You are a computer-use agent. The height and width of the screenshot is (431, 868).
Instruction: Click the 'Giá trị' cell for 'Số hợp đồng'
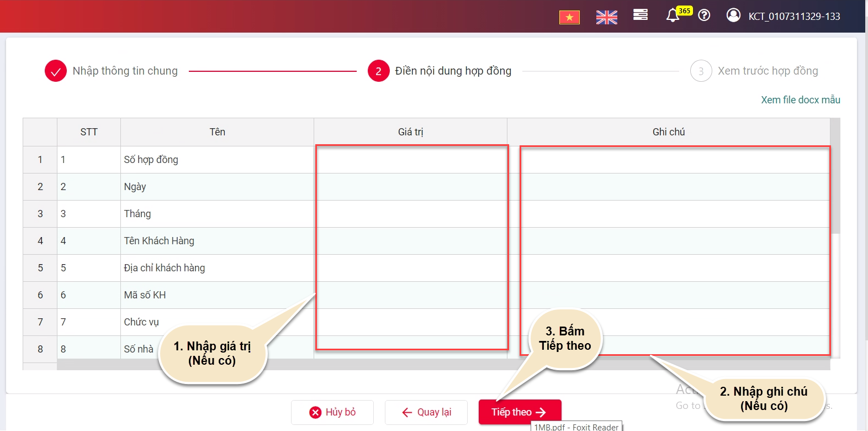point(410,160)
